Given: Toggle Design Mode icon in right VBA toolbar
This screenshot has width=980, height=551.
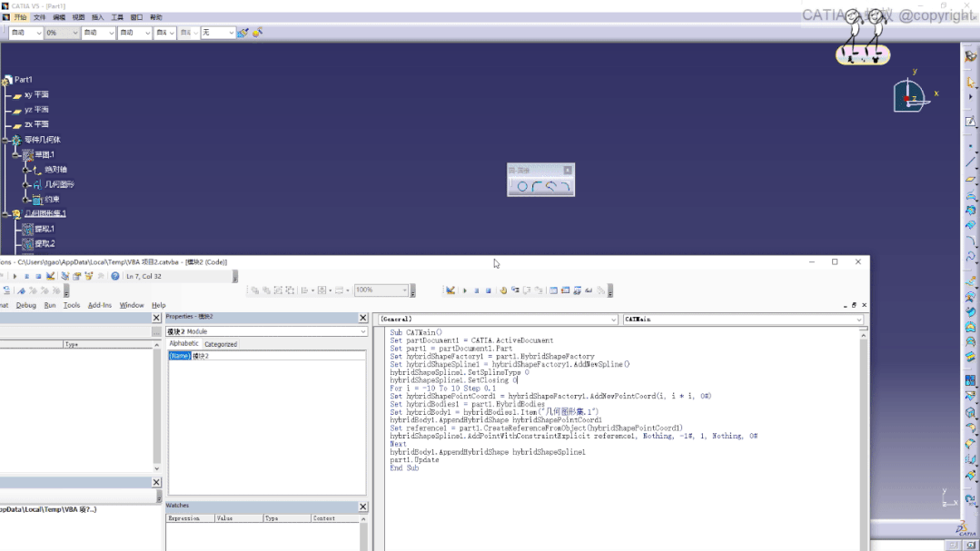Looking at the screenshot, I should pyautogui.click(x=450, y=290).
